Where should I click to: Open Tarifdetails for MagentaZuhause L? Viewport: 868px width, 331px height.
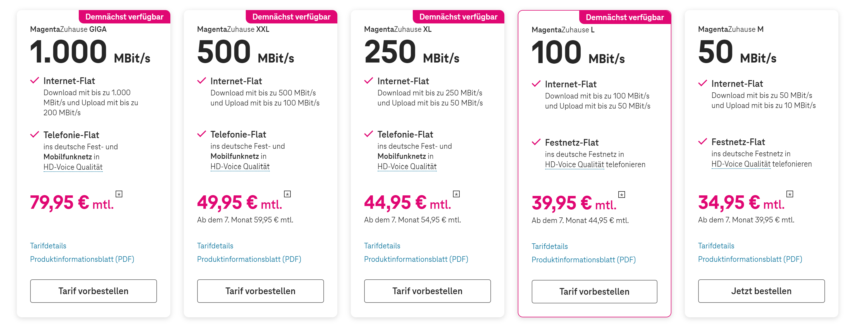550,246
